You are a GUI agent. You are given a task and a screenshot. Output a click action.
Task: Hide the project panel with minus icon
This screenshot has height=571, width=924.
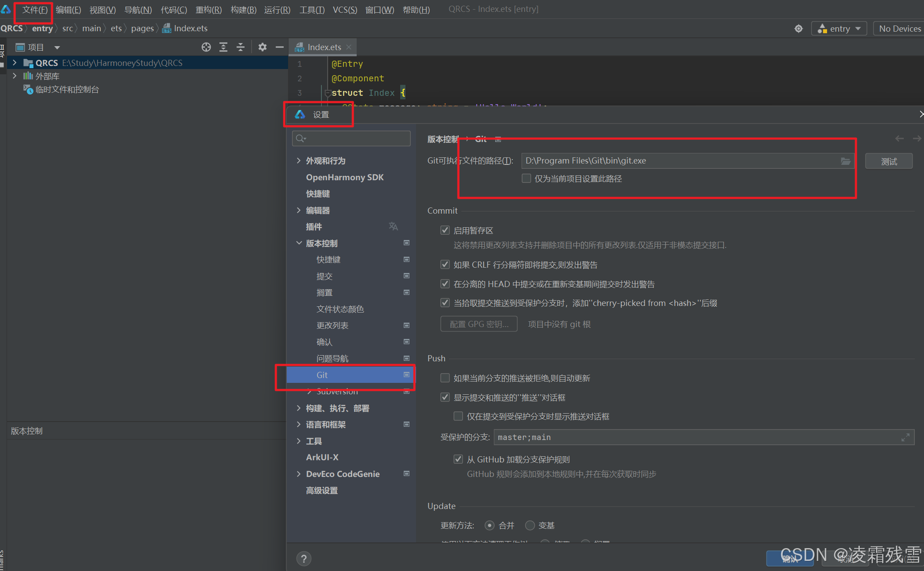point(279,47)
